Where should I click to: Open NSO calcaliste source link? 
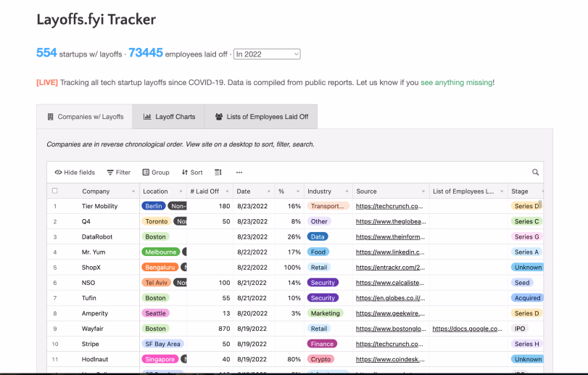pyautogui.click(x=390, y=283)
